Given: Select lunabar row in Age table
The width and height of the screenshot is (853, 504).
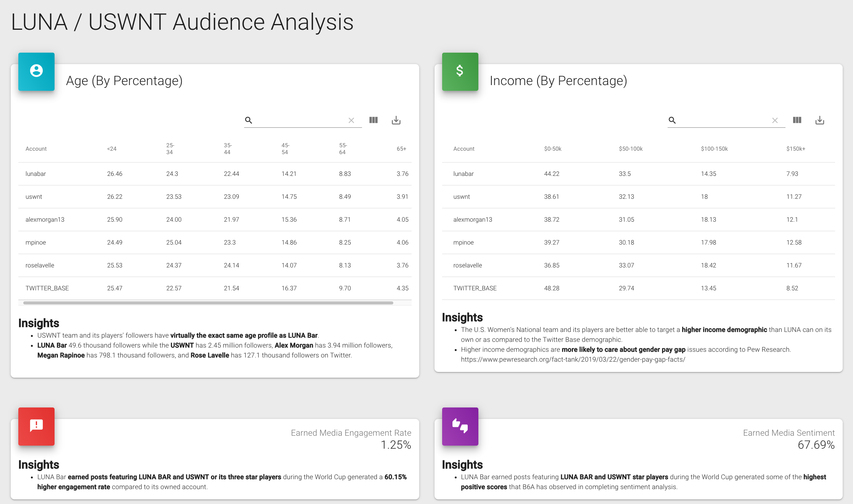Looking at the screenshot, I should tap(215, 174).
